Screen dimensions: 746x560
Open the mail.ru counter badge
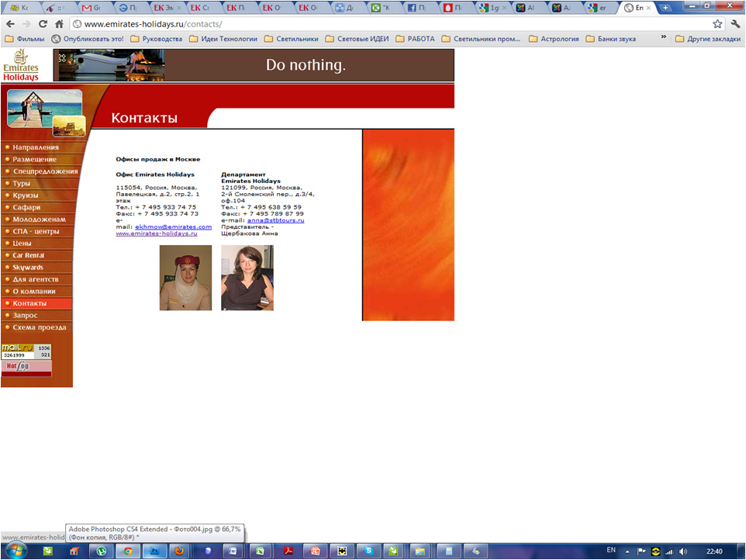tap(26, 351)
